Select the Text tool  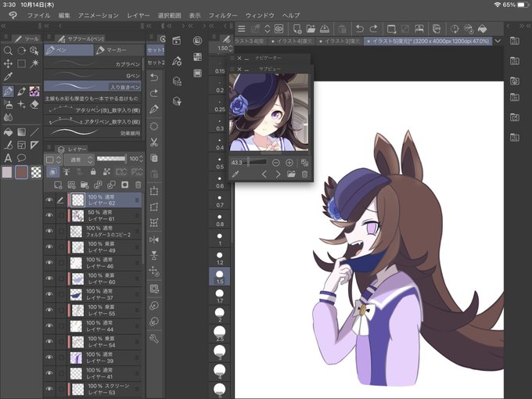click(x=8, y=158)
